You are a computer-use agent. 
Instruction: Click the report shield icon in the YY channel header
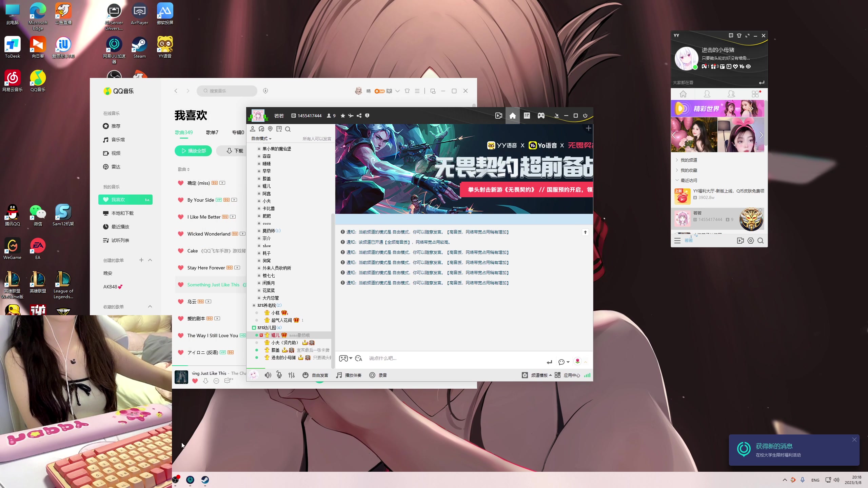point(367,116)
